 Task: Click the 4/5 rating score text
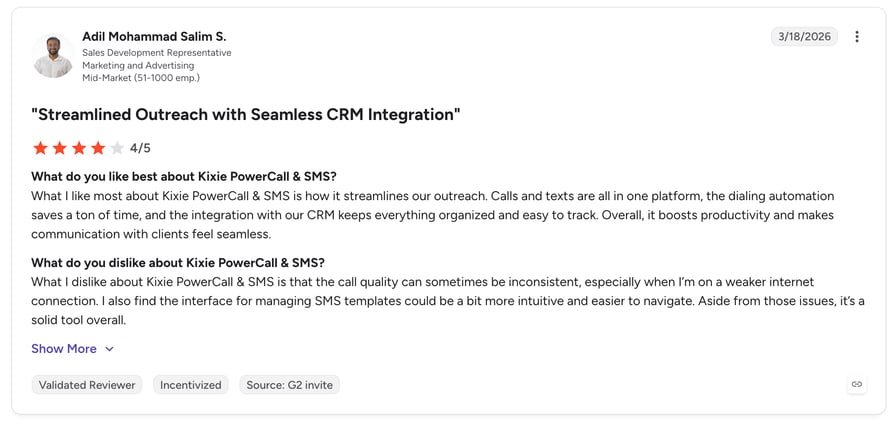click(x=140, y=149)
